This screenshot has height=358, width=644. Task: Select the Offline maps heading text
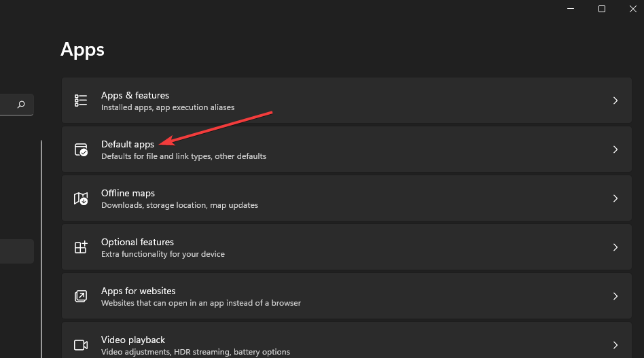click(x=128, y=193)
